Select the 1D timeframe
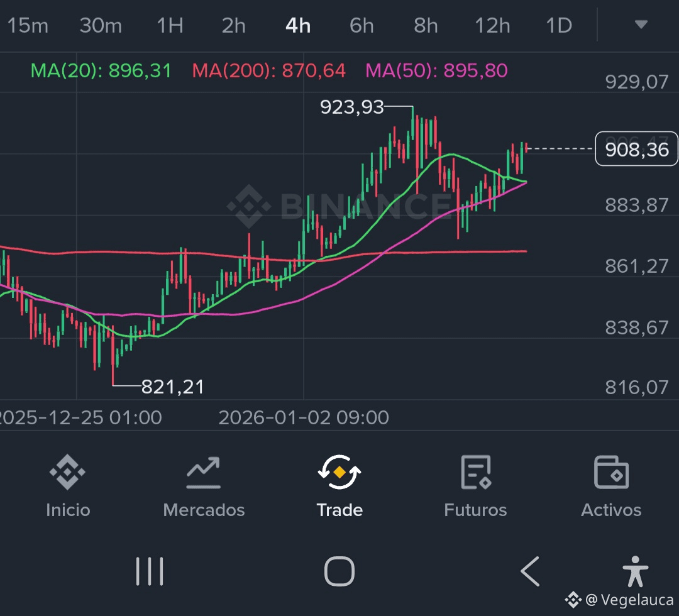679x616 pixels. [x=558, y=26]
